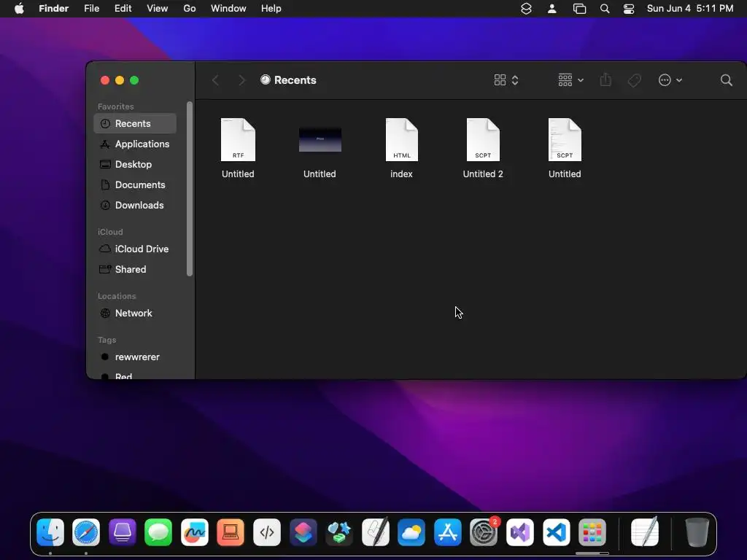The image size is (747, 560).
Task: Switch view with the icon view selector
Action: pyautogui.click(x=506, y=80)
